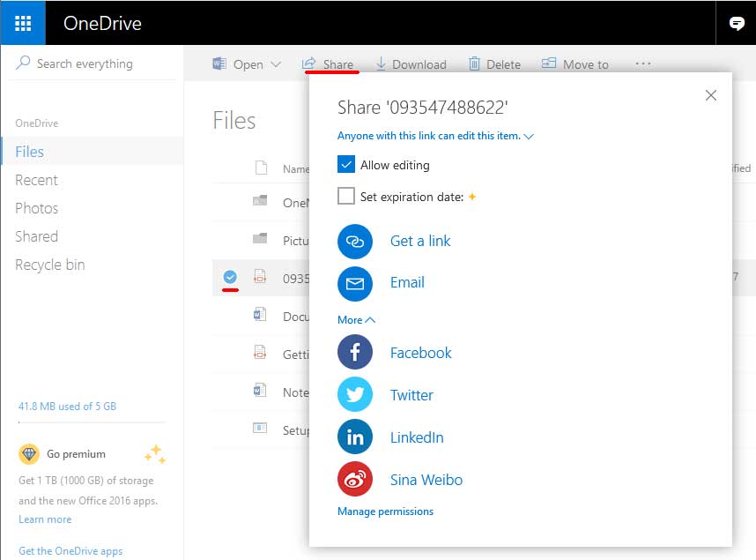The image size is (756, 560).
Task: Click the folder icon of the One row
Action: pos(260,200)
